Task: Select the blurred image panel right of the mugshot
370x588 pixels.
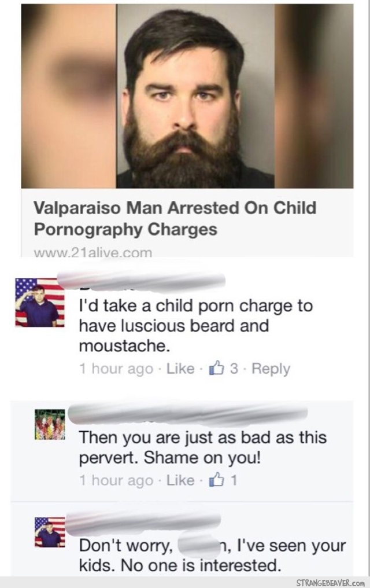Action: click(x=314, y=96)
